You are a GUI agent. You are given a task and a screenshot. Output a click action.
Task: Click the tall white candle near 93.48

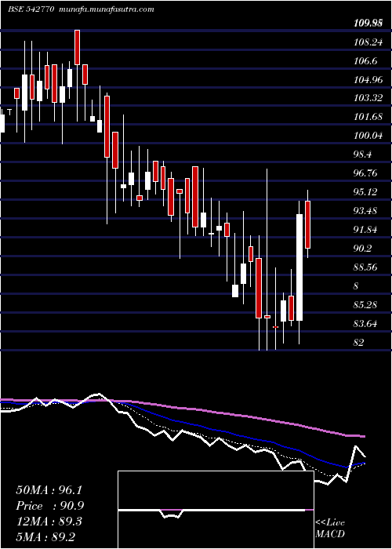click(x=299, y=267)
